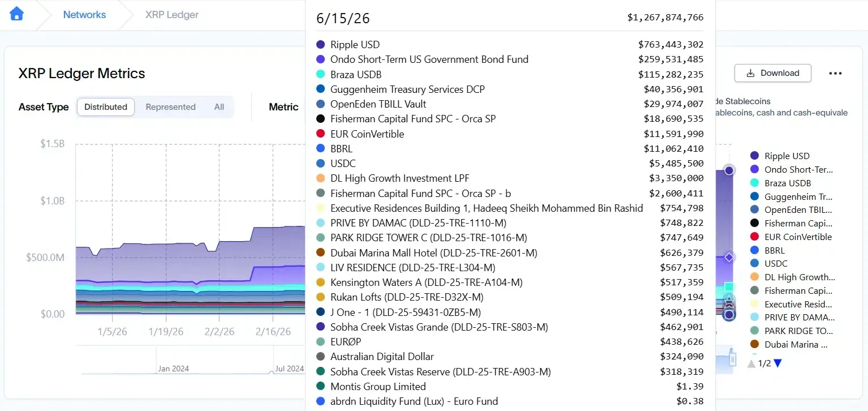Go to the home page icon
Image resolution: width=868 pixels, height=411 pixels.
click(x=16, y=14)
